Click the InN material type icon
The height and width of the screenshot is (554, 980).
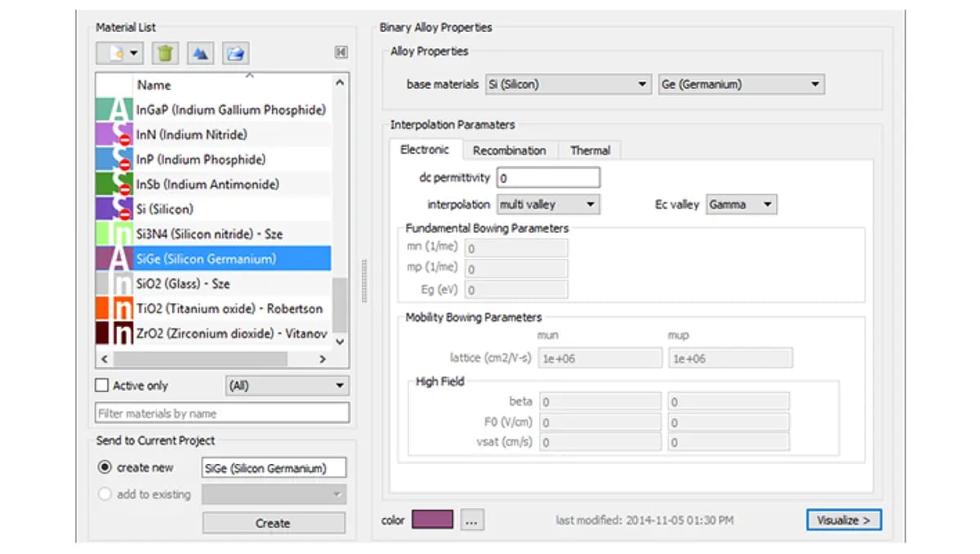click(114, 135)
